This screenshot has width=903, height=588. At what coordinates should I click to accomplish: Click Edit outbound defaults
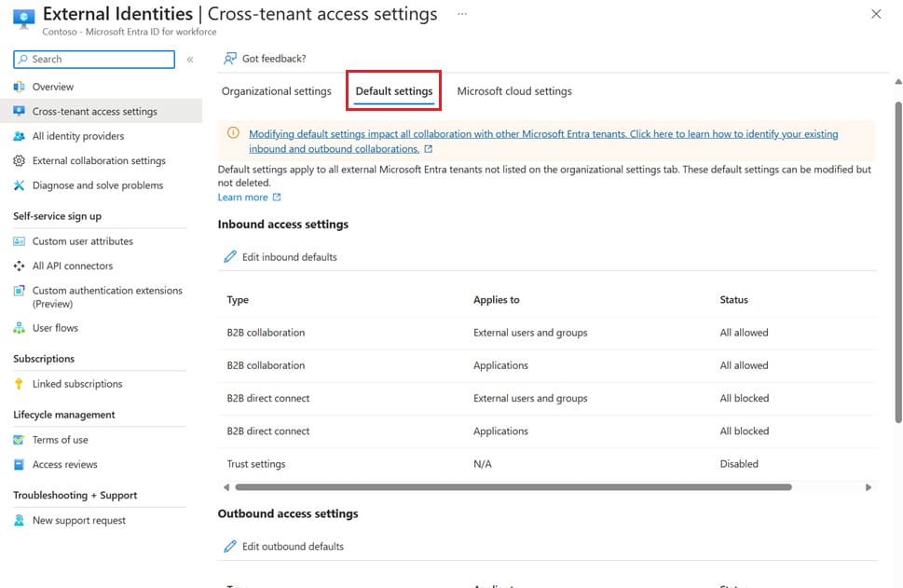coord(284,546)
